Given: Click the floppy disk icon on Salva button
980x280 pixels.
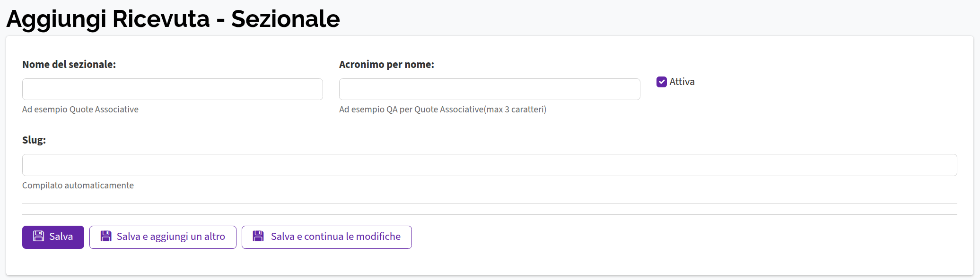Looking at the screenshot, I should point(37,237).
